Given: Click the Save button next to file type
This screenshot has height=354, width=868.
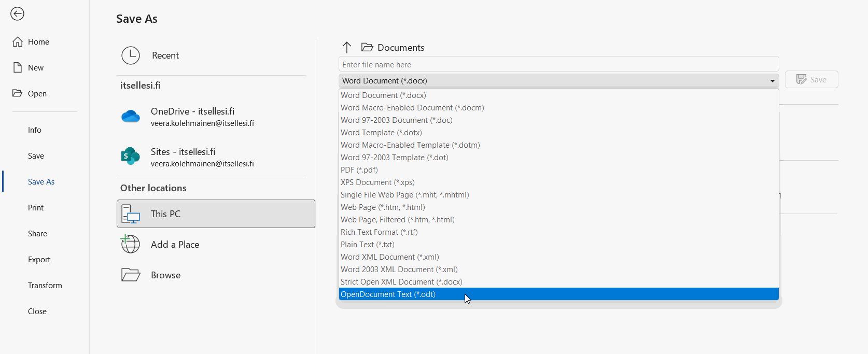Looking at the screenshot, I should [x=811, y=79].
